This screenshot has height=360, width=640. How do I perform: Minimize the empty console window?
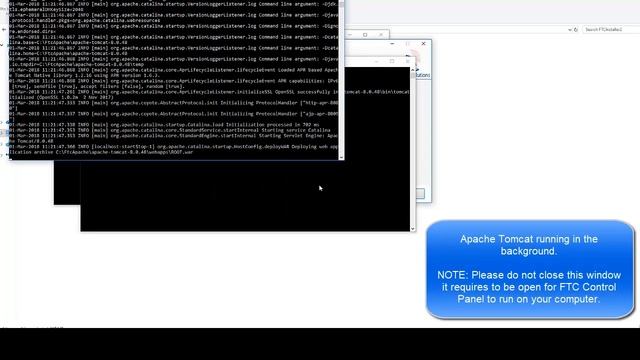(x=376, y=61)
